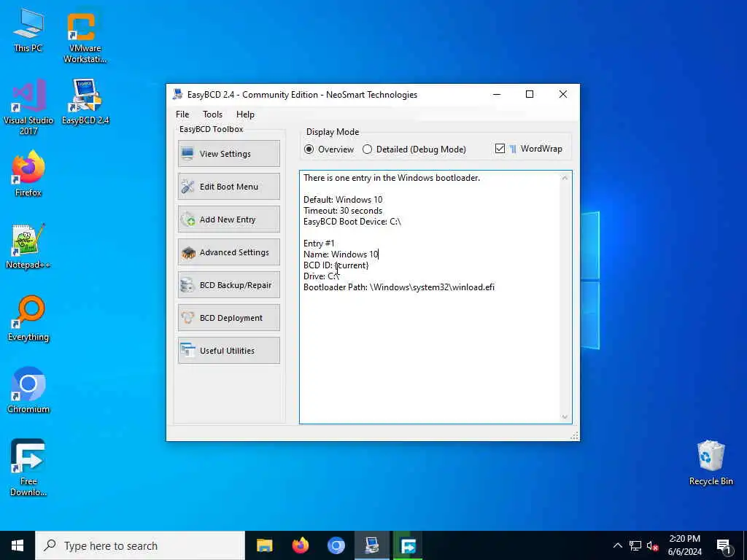The width and height of the screenshot is (747, 560).
Task: Open BCD Backup/Repair
Action: pos(228,285)
